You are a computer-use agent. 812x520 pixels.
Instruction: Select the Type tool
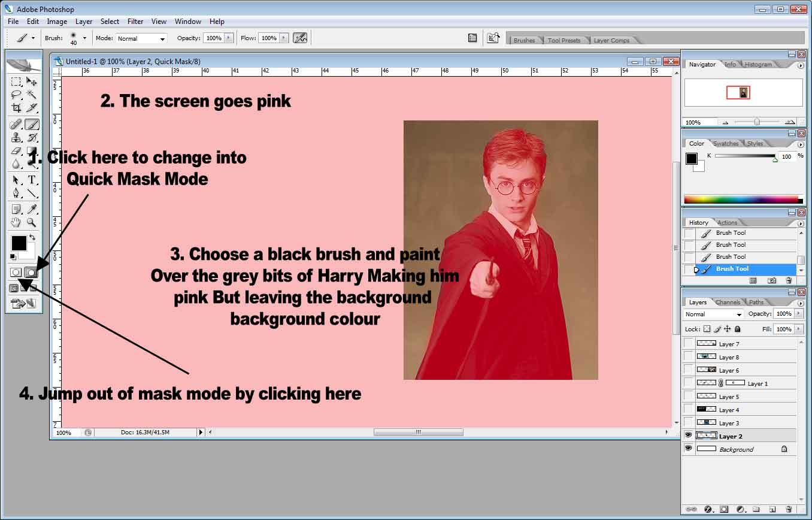pyautogui.click(x=32, y=180)
